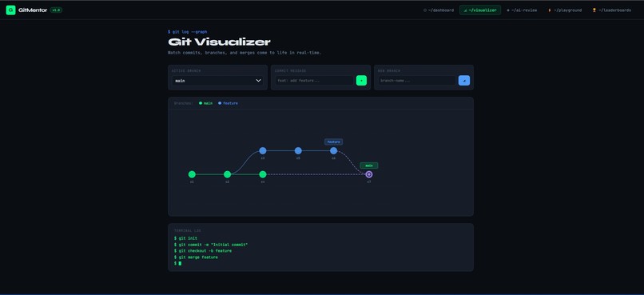Go to the ~/ai-review page
644x295 pixels.
[x=522, y=10]
